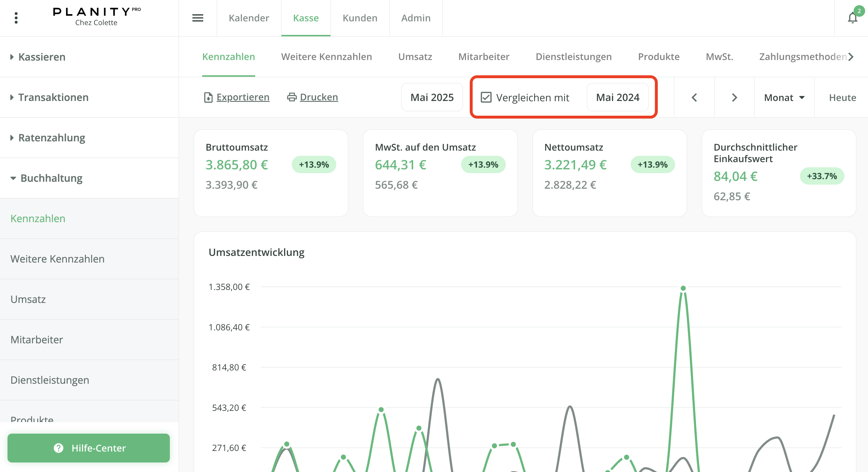Switch to the Admin tab
The image size is (868, 472).
tap(416, 18)
